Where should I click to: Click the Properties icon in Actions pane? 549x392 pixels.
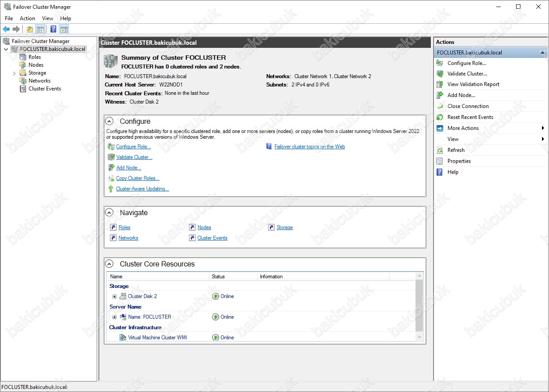point(440,161)
